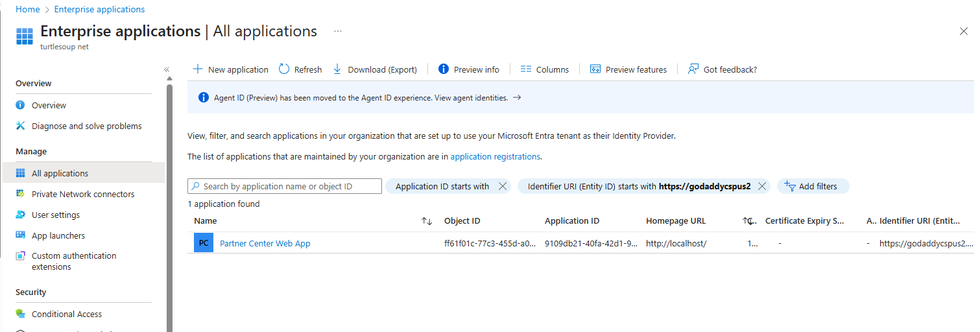
Task: Collapse the left sidebar menu
Action: click(167, 69)
